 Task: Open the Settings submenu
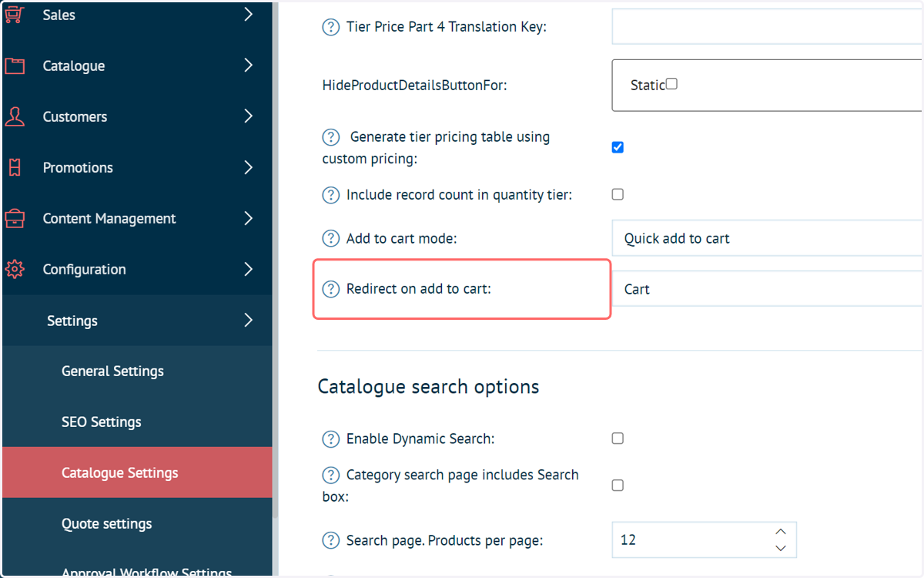[137, 320]
